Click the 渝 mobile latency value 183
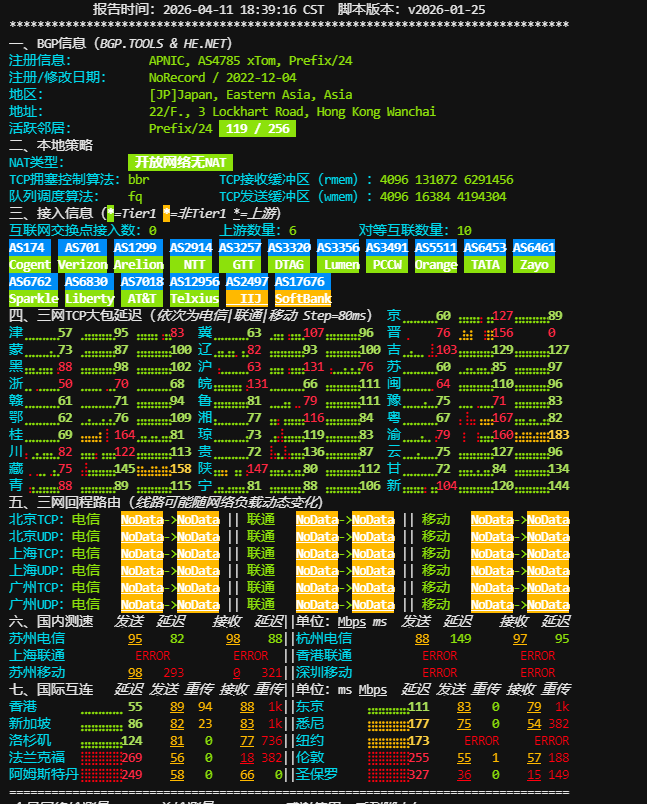 click(x=558, y=435)
